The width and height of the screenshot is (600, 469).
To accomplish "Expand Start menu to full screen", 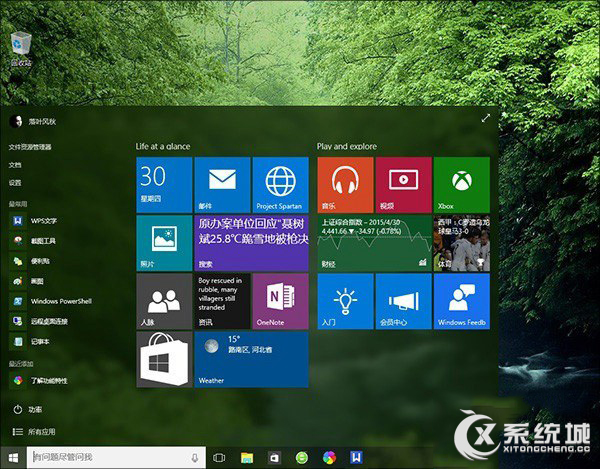I will coord(485,118).
